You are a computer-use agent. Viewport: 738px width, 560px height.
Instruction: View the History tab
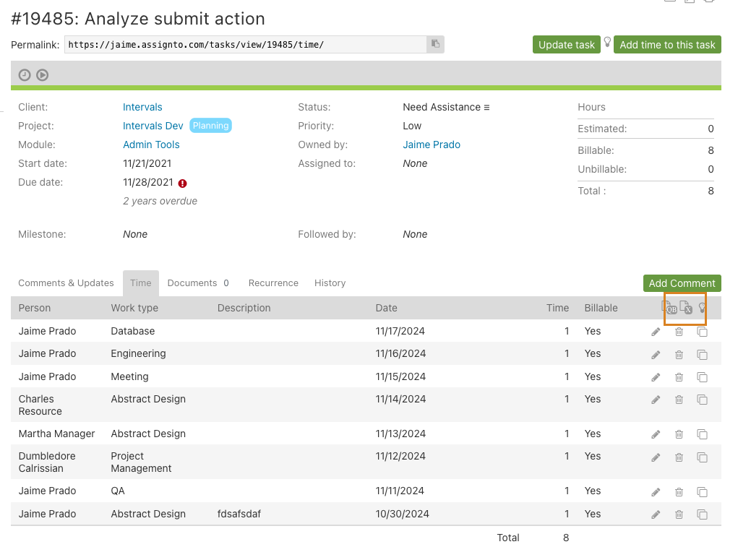[x=330, y=283]
